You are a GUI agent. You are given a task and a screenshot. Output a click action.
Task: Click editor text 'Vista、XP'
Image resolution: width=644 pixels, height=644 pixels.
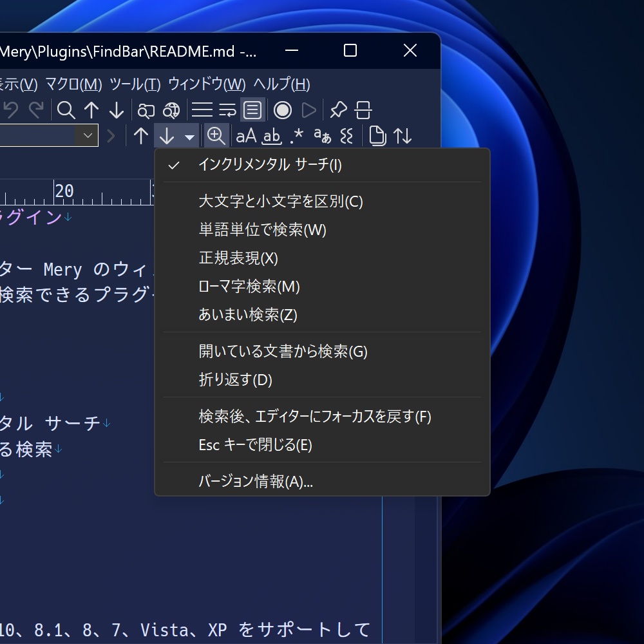pyautogui.click(x=183, y=630)
